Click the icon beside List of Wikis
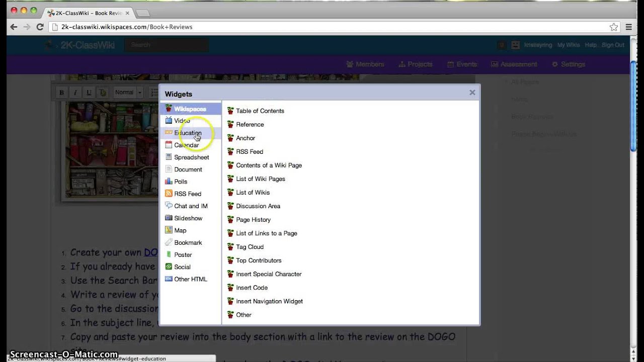The image size is (644, 362). click(230, 192)
